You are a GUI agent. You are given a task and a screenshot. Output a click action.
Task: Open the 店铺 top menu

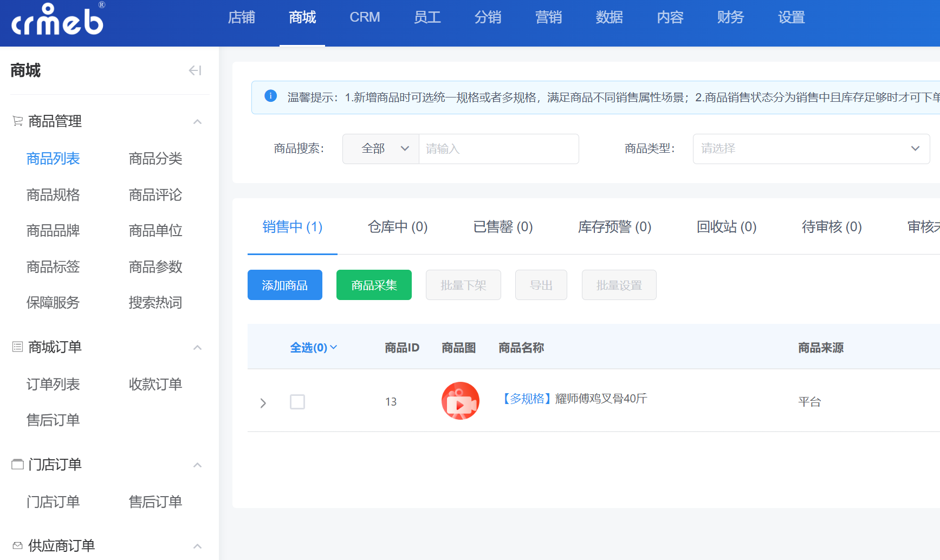click(x=242, y=17)
